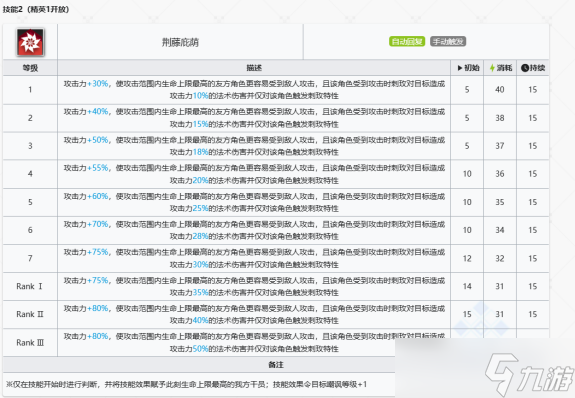This screenshot has height=398, width=575.
Task: Select the 荆棘庇荫 skill name cell
Action: point(180,42)
